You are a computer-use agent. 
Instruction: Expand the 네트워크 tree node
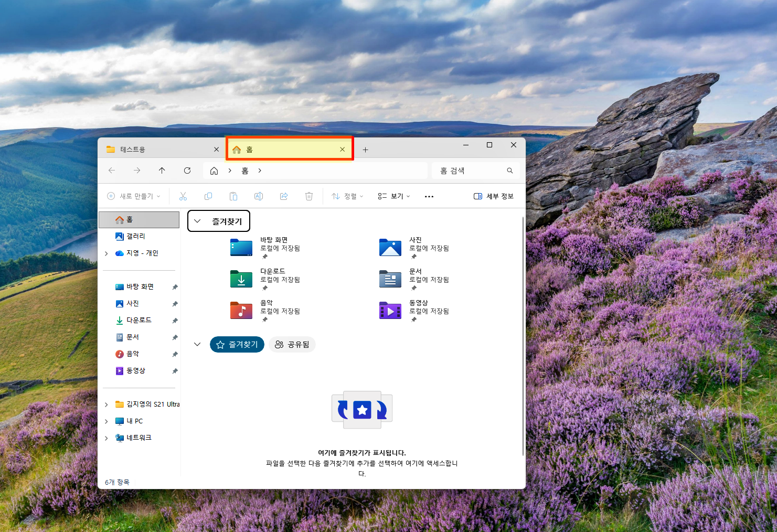[107, 438]
